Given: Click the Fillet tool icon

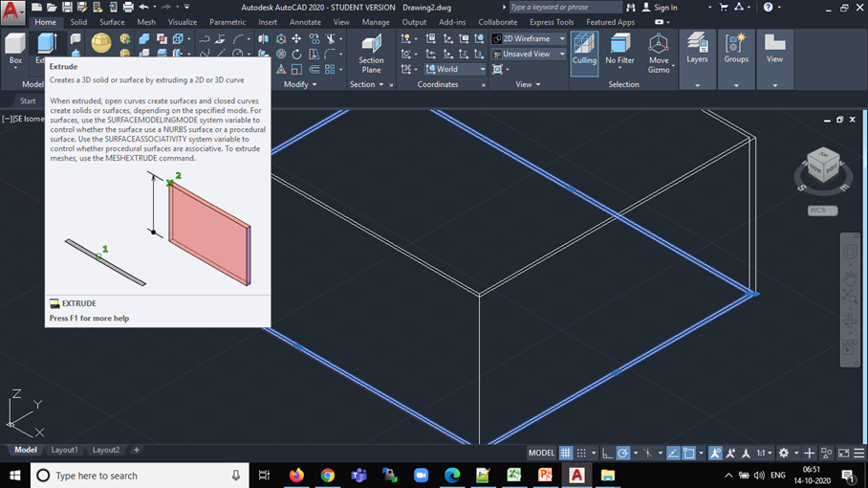Looking at the screenshot, I should tap(331, 54).
